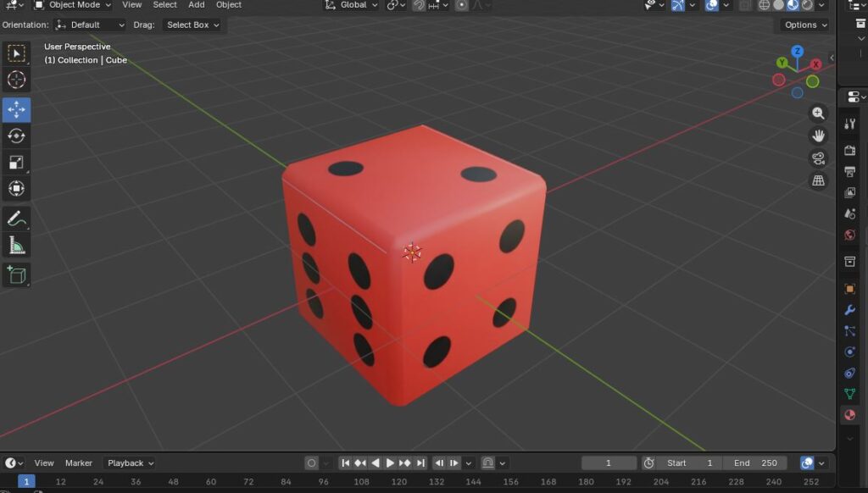The image size is (868, 493).
Task: Toggle the camera view icon
Action: [x=818, y=158]
